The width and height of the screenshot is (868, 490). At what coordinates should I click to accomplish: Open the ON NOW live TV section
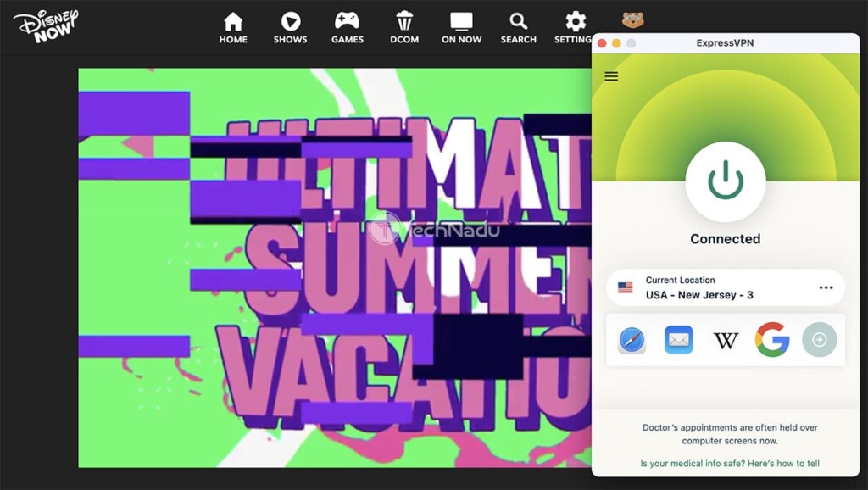[x=461, y=28]
